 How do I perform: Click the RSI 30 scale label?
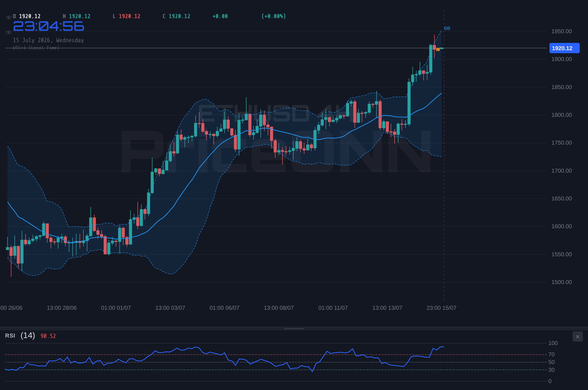pos(551,370)
